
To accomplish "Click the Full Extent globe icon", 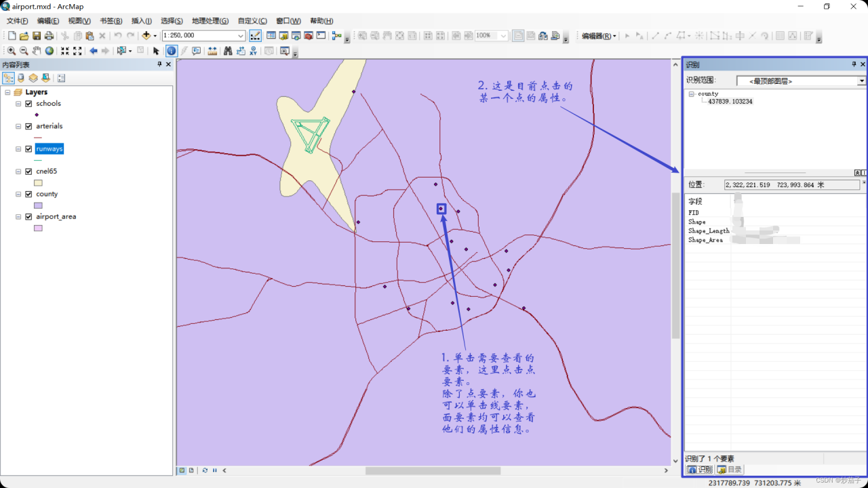I will tap(50, 51).
